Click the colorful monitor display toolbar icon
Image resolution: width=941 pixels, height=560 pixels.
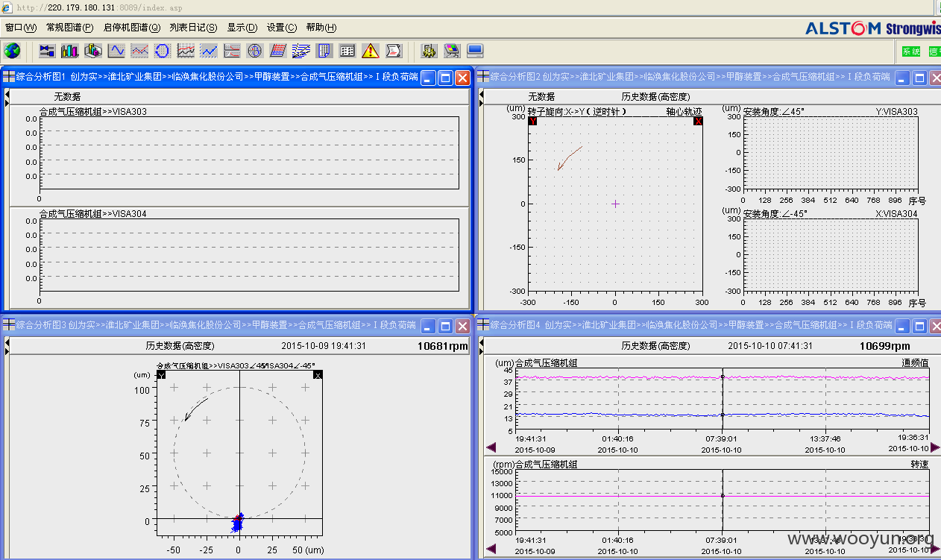pos(452,51)
